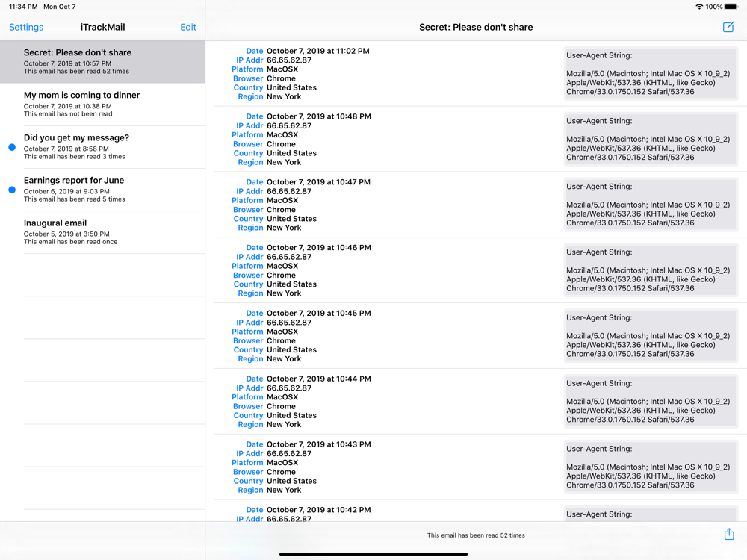This screenshot has width=747, height=560.
Task: Tap User-Agent String box for 10:48 PM entry
Action: (x=651, y=139)
